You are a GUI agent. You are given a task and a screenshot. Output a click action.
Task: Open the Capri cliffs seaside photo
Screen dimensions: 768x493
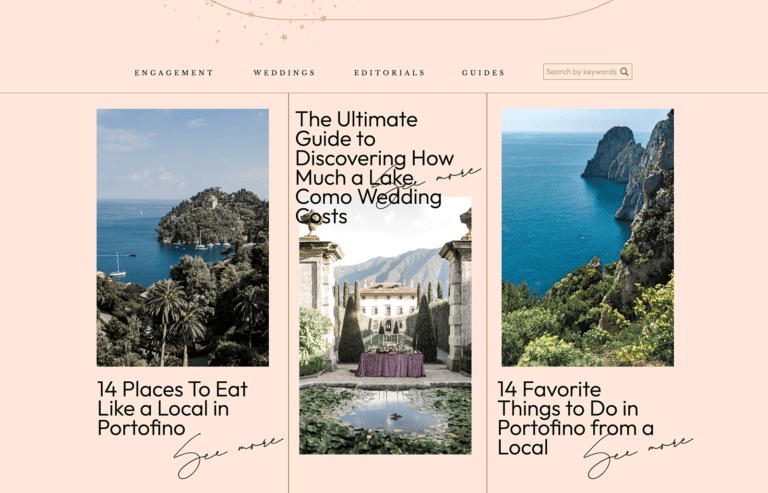[x=588, y=237]
